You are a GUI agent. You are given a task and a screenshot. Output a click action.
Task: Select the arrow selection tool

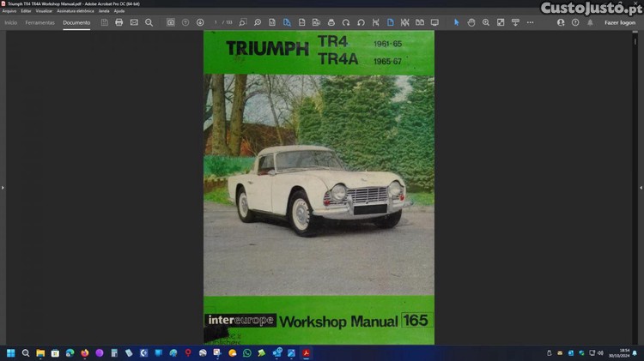[456, 22]
